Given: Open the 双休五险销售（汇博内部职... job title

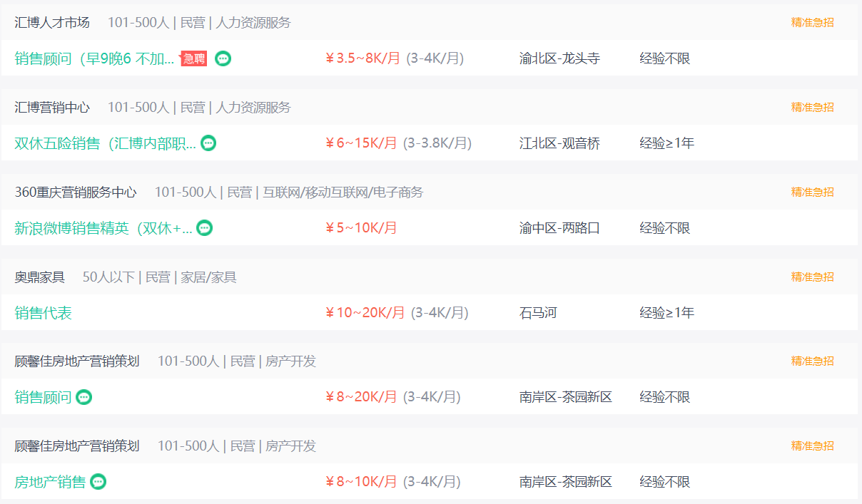Looking at the screenshot, I should pos(105,143).
